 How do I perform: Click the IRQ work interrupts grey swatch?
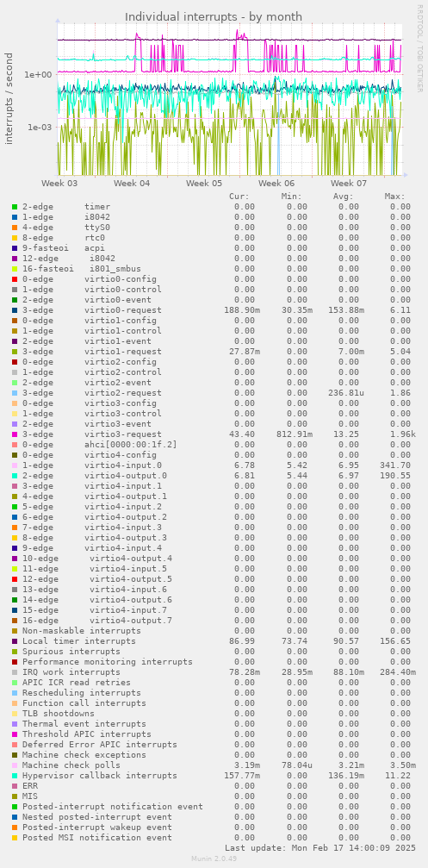point(15,672)
